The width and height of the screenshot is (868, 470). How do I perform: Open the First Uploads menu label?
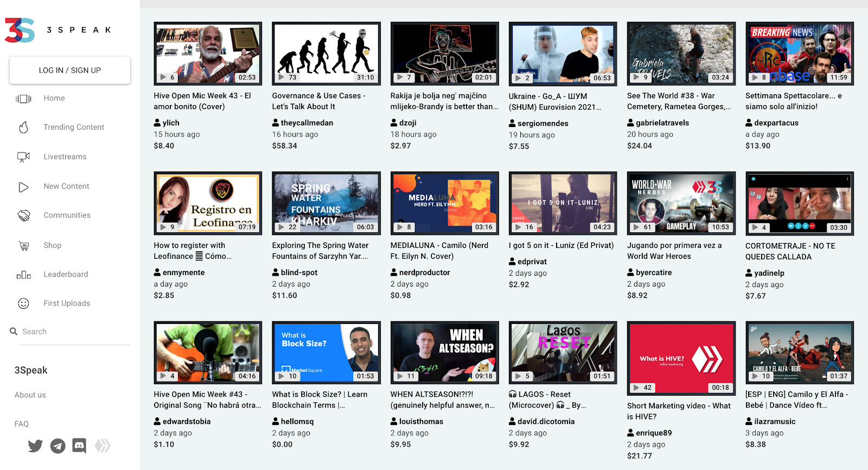pyautogui.click(x=67, y=303)
